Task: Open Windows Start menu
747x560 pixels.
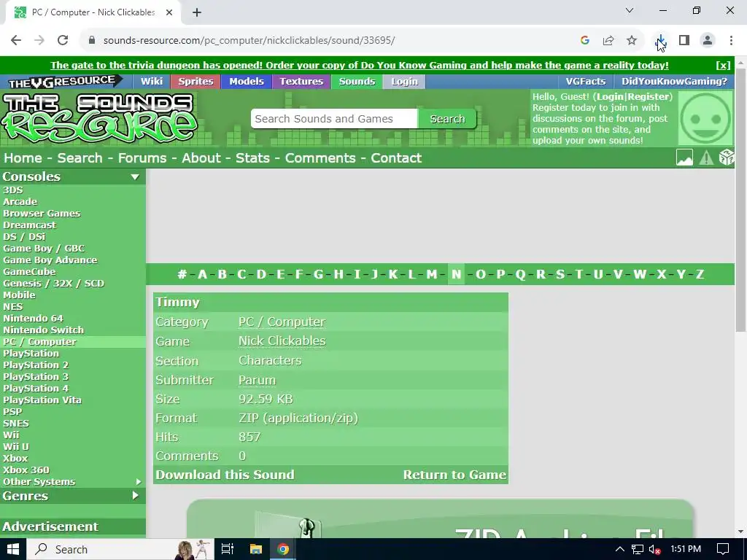Action: pyautogui.click(x=13, y=550)
